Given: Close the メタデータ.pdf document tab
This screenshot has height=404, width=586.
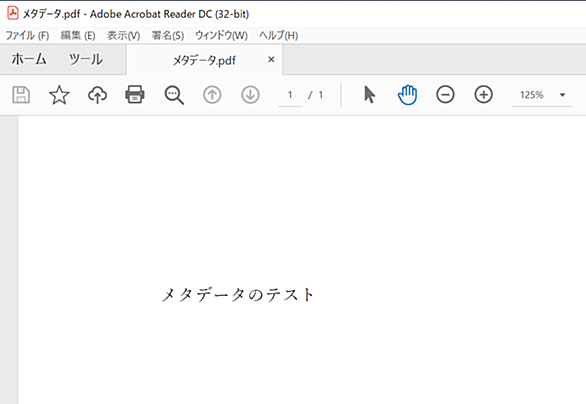Looking at the screenshot, I should (x=271, y=59).
